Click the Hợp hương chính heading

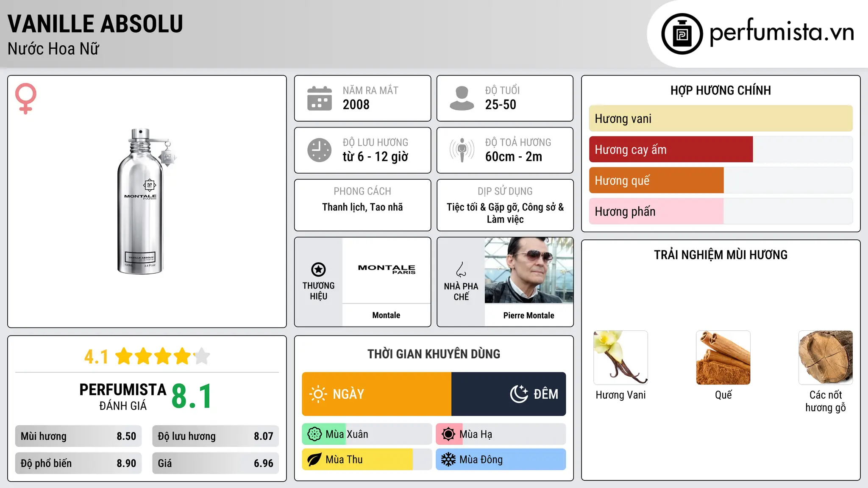(721, 91)
